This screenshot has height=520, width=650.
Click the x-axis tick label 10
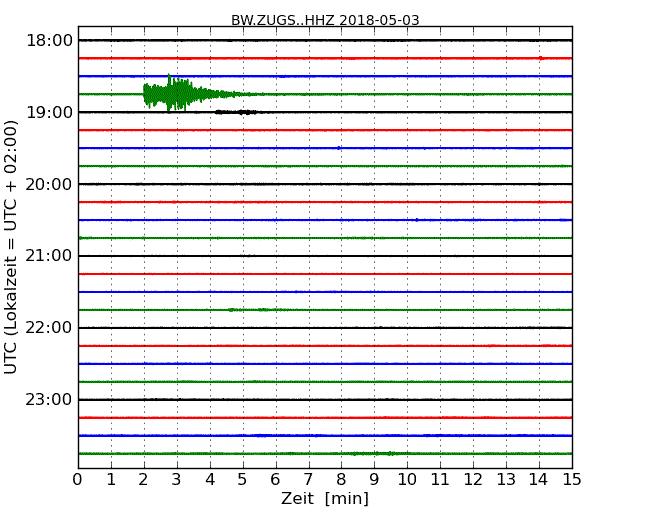[x=407, y=479]
